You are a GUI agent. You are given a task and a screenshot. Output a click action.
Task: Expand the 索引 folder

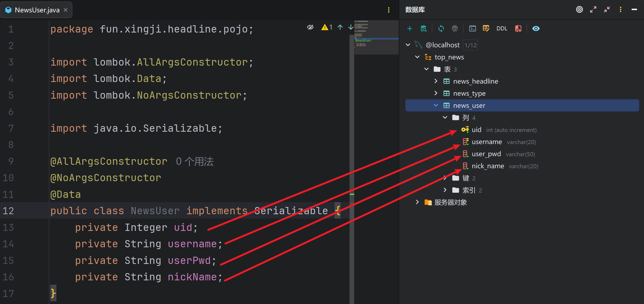(x=445, y=190)
